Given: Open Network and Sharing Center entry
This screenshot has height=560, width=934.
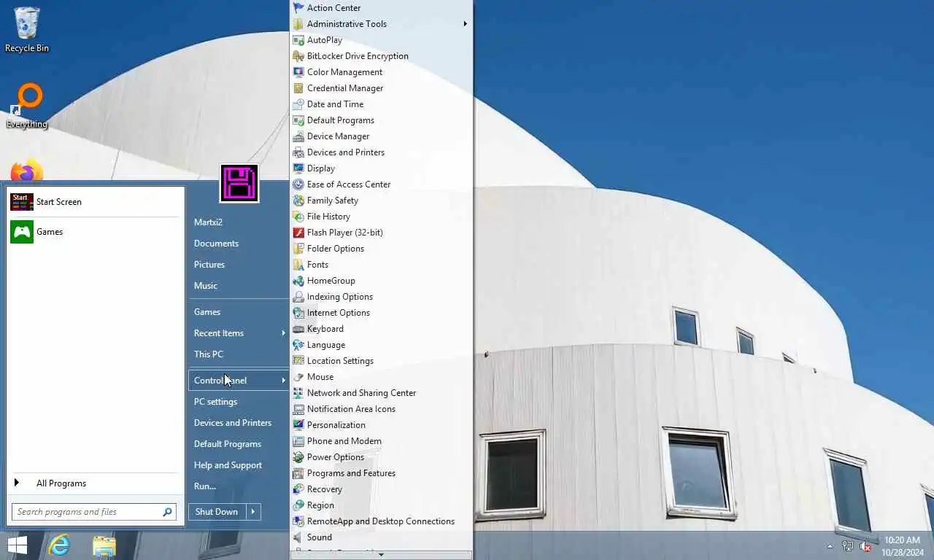Looking at the screenshot, I should click(361, 393).
